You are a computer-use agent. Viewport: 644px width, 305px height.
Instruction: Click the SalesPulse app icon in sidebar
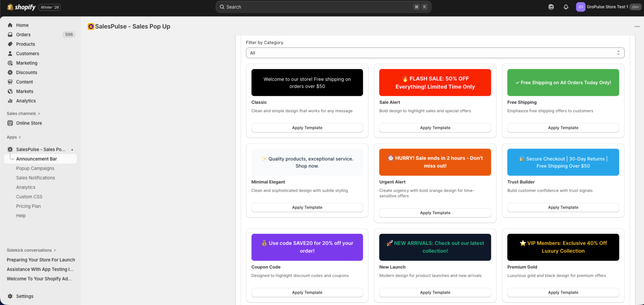pos(10,149)
